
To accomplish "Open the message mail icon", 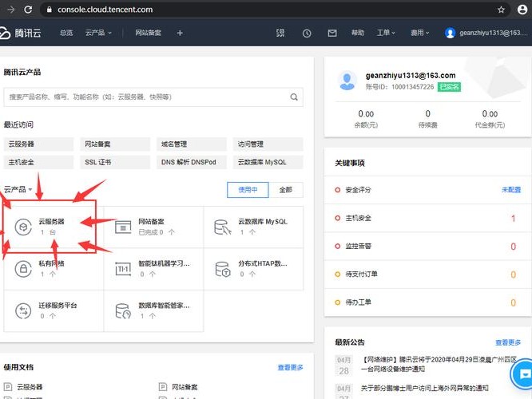I will point(332,33).
